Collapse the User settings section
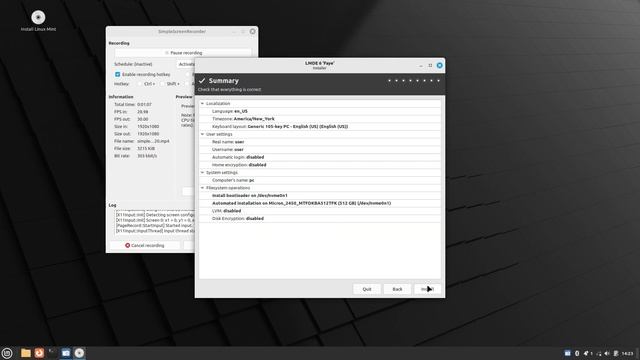640x360 pixels. tap(202, 134)
